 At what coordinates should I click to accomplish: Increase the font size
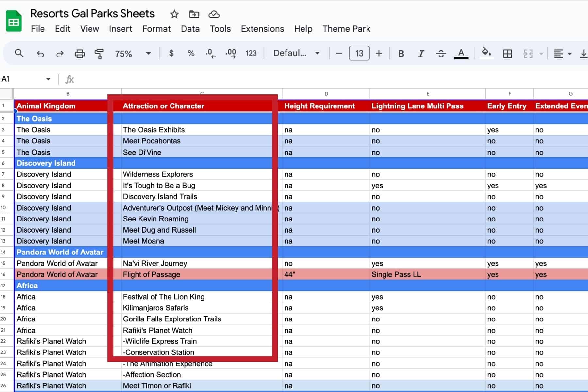tap(379, 53)
